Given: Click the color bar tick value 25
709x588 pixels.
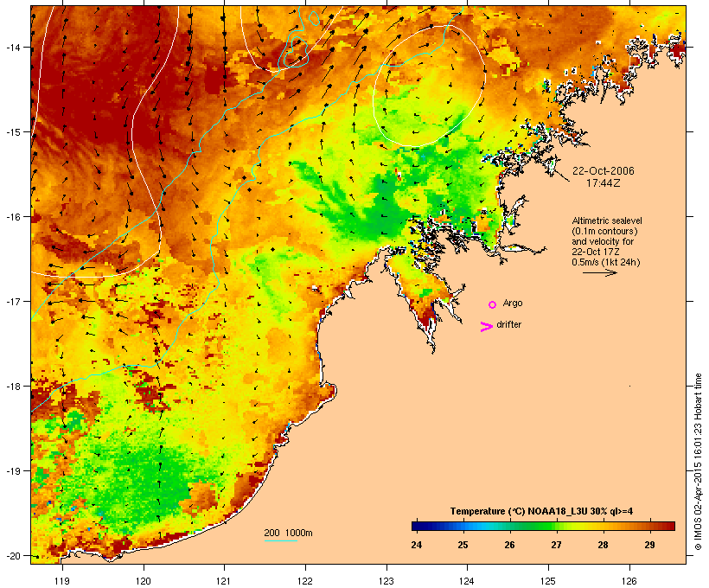Looking at the screenshot, I should point(463,545).
